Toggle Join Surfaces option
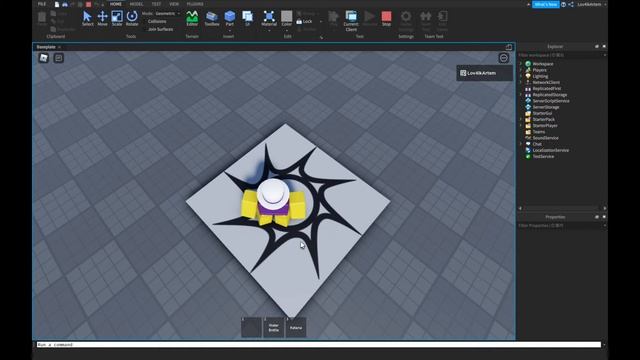This screenshot has width=640, height=360. pos(160,29)
